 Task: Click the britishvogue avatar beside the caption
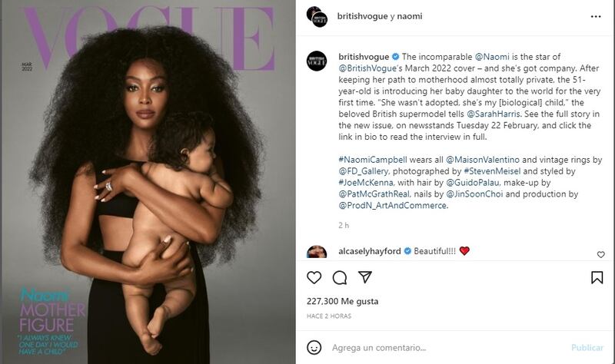(x=316, y=61)
